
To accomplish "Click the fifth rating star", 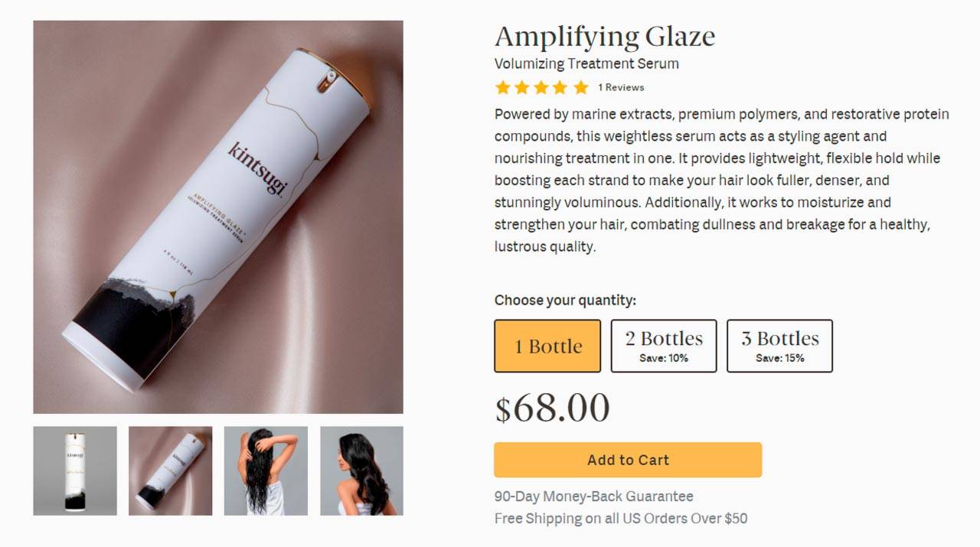I will 580,87.
